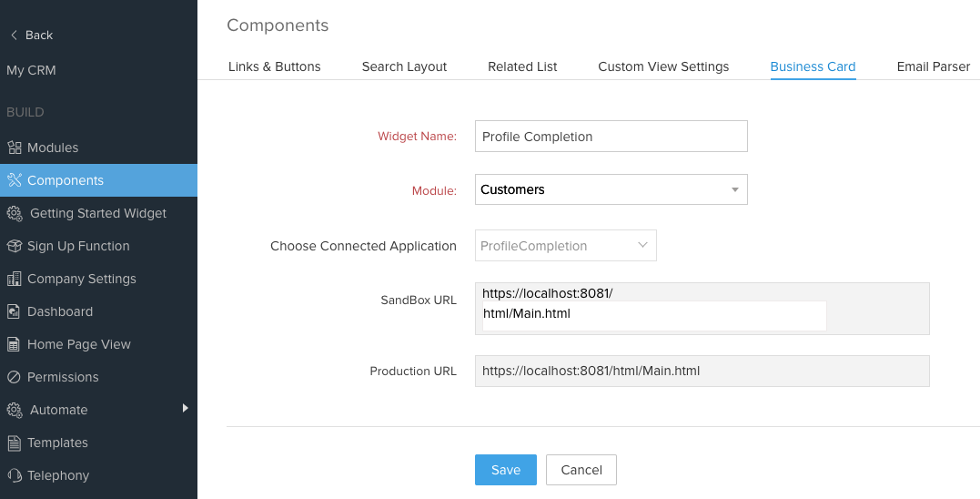Image resolution: width=980 pixels, height=499 pixels.
Task: Switch to the Links & Buttons tab
Action: coord(274,66)
